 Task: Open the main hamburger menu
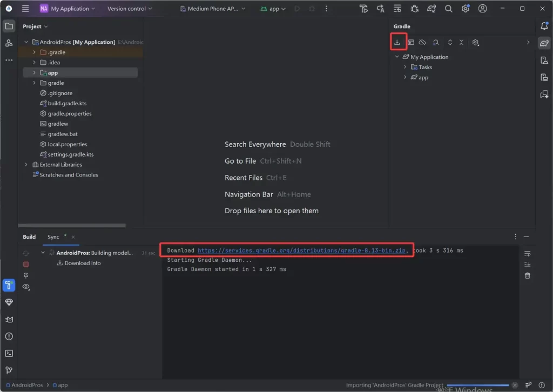25,9
